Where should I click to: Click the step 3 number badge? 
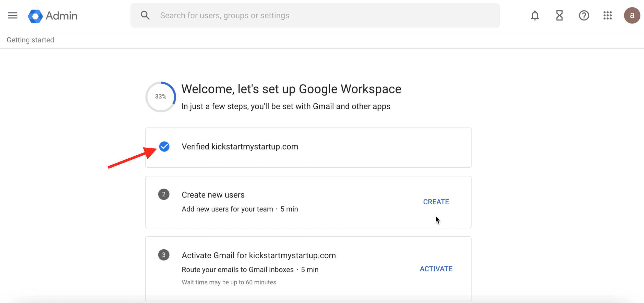click(164, 255)
